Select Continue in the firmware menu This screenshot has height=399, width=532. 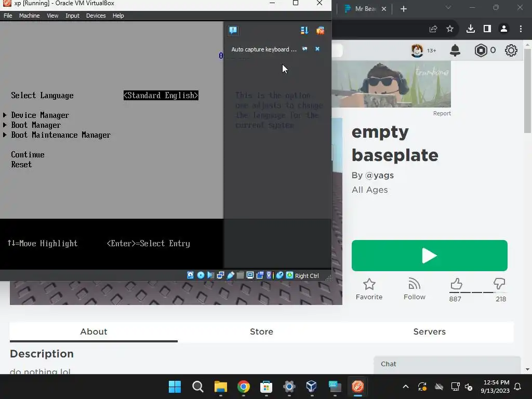coord(28,154)
